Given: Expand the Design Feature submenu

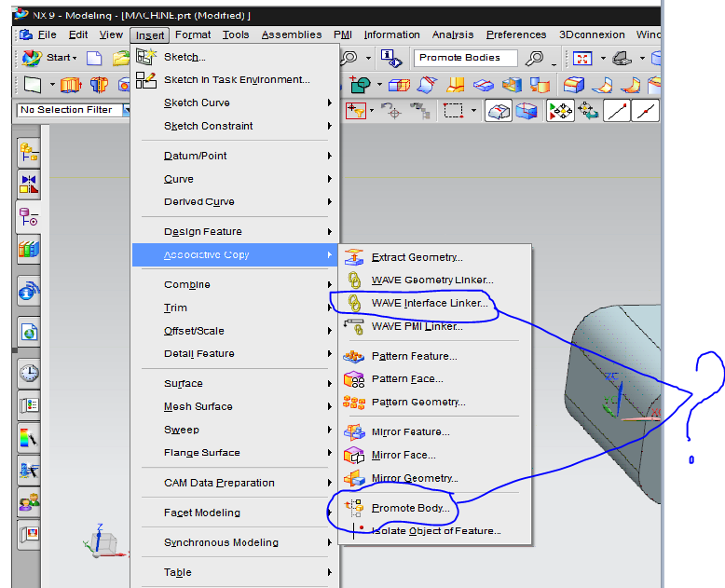Looking at the screenshot, I should (236, 232).
